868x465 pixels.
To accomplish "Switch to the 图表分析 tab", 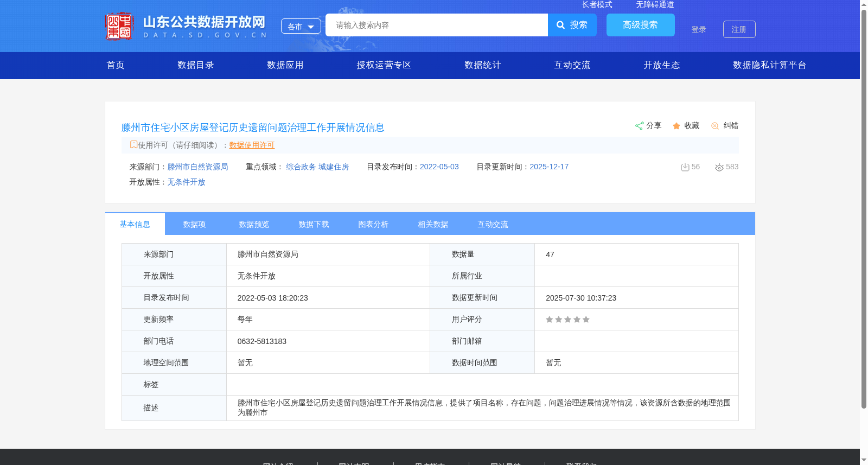I will [x=374, y=224].
